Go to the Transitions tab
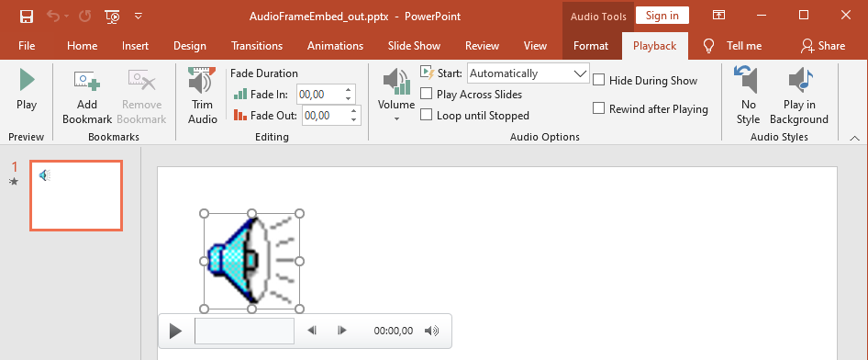 tap(257, 46)
